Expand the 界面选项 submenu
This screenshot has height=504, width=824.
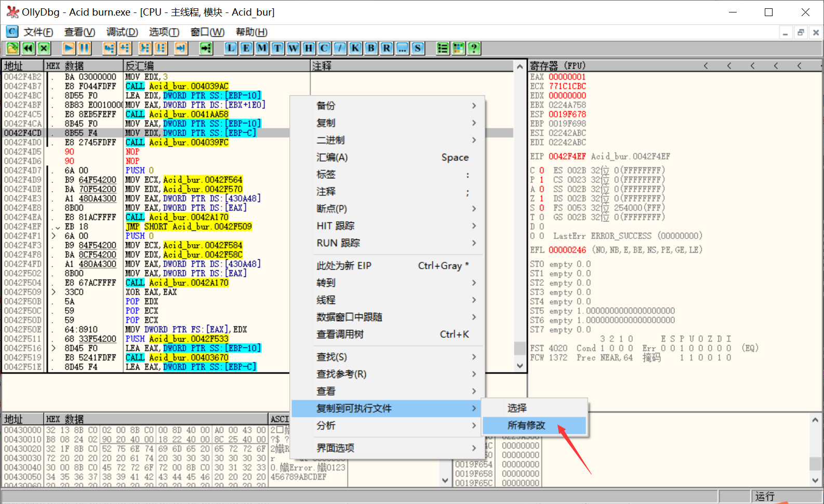388,448
